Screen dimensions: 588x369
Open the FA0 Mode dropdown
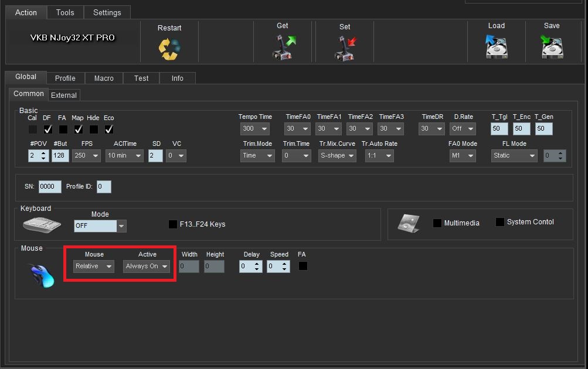(463, 155)
